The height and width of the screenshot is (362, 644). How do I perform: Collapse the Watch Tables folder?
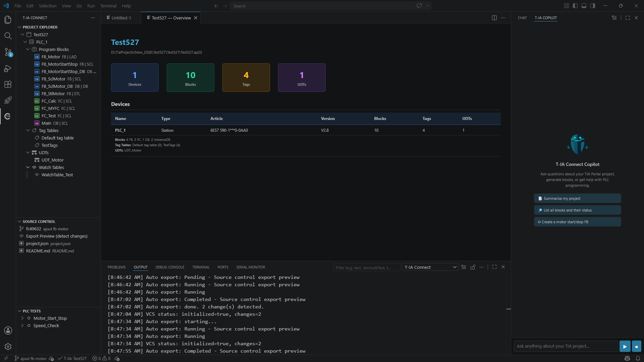tap(28, 167)
